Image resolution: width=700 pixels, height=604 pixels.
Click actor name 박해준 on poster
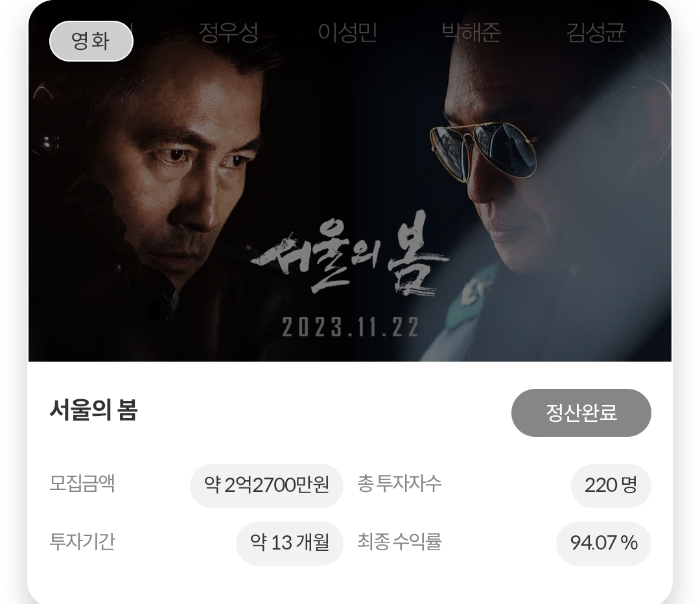click(471, 32)
